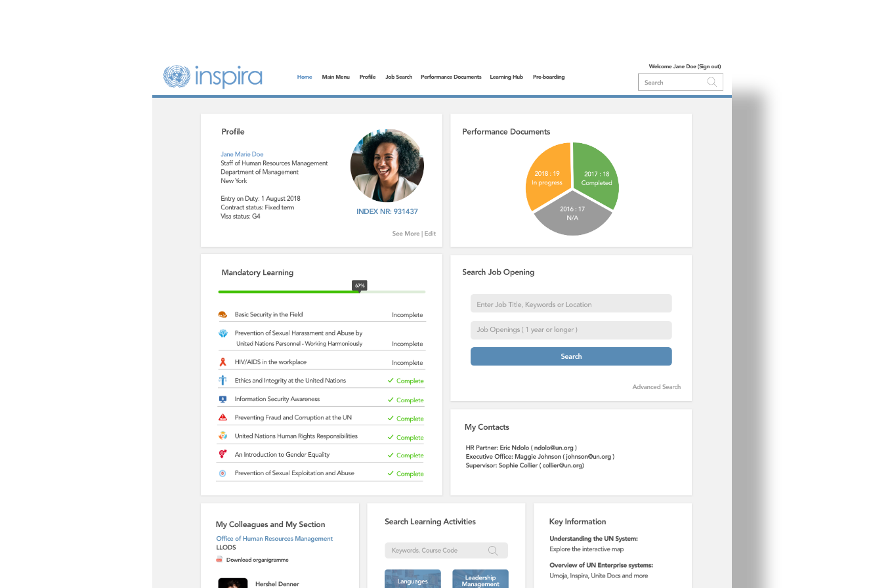Open the Performance Documents menu item

pyautogui.click(x=451, y=77)
